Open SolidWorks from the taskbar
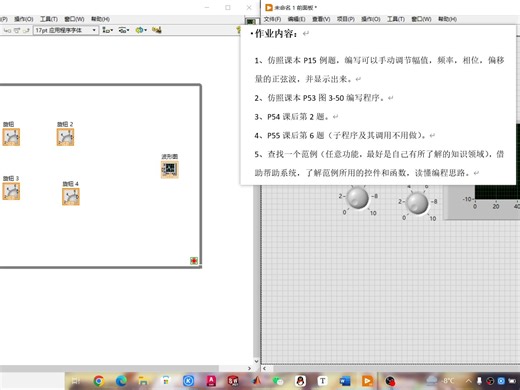The width and height of the screenshot is (520, 390). pos(233,381)
